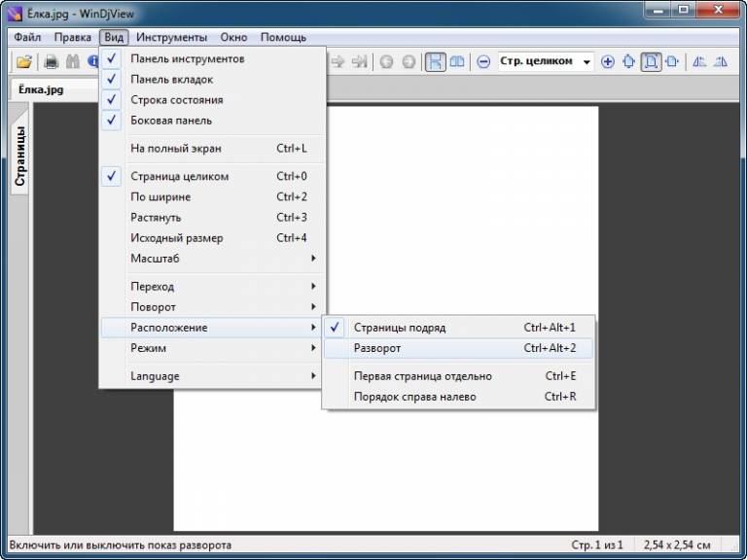Image resolution: width=747 pixels, height=560 pixels.
Task: Select Страница целиком zoom option
Action: [212, 176]
